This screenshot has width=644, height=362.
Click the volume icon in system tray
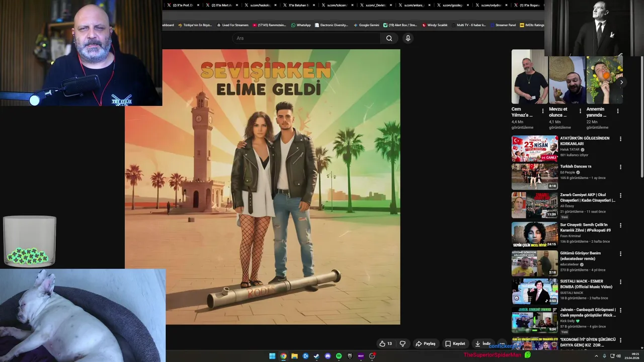click(x=618, y=356)
